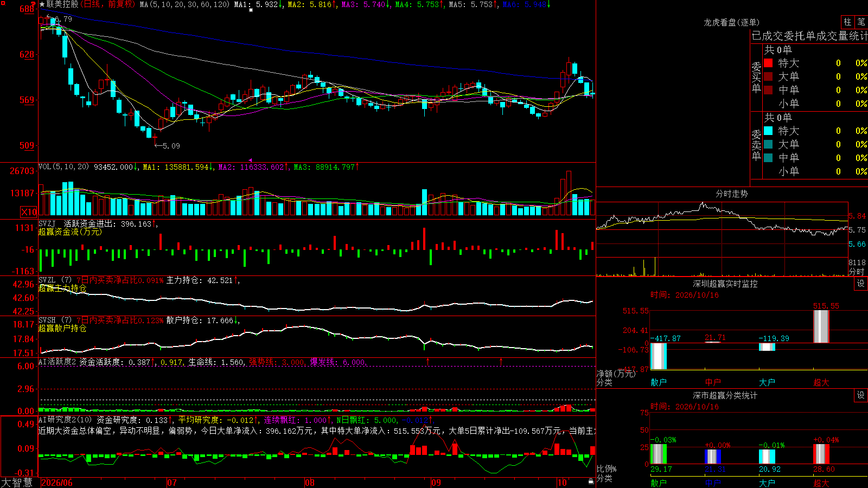The image size is (868, 488).
Task: Click the dark red 大单 buy swatch
Action: pyautogui.click(x=768, y=76)
